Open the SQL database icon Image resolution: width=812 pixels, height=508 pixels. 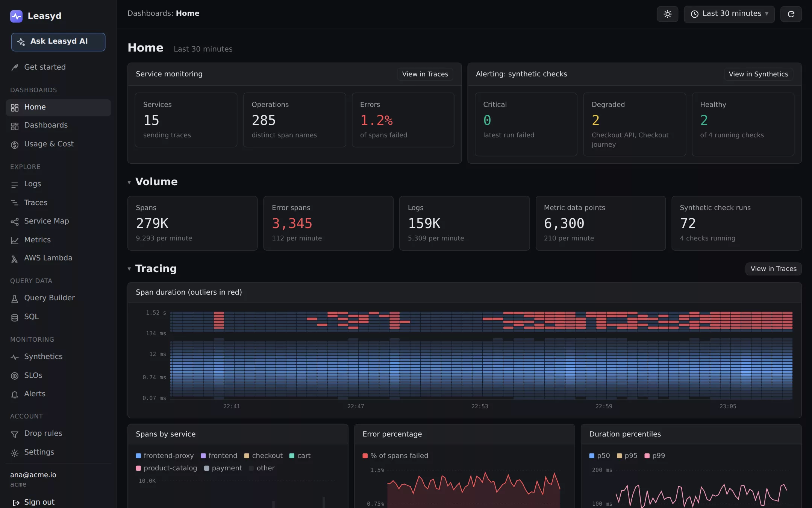(15, 317)
